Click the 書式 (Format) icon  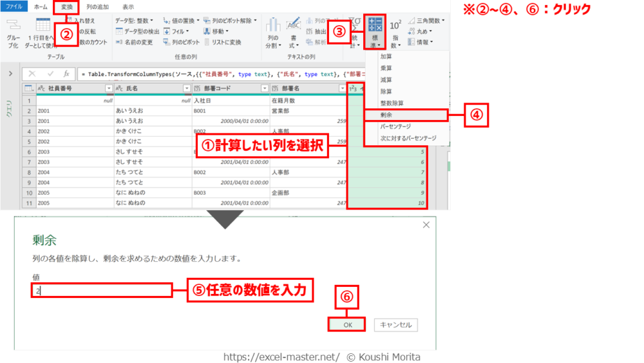coord(294,26)
